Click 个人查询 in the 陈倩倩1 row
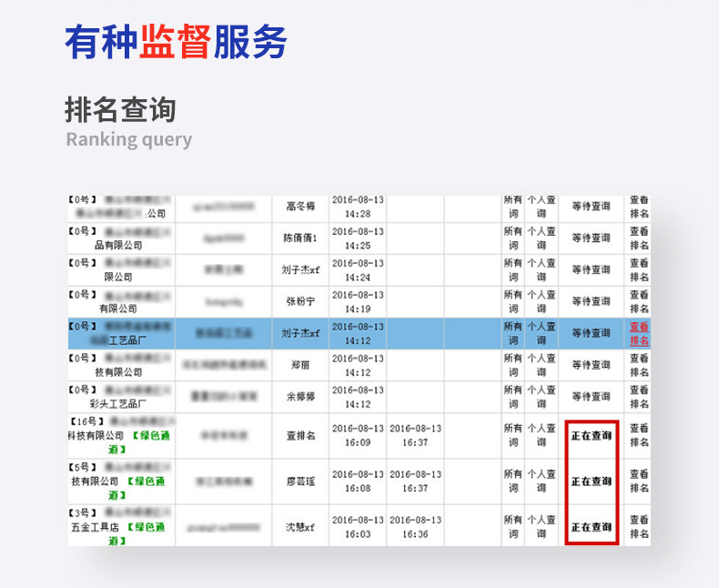Image resolution: width=719 pixels, height=588 pixels. coord(541,238)
